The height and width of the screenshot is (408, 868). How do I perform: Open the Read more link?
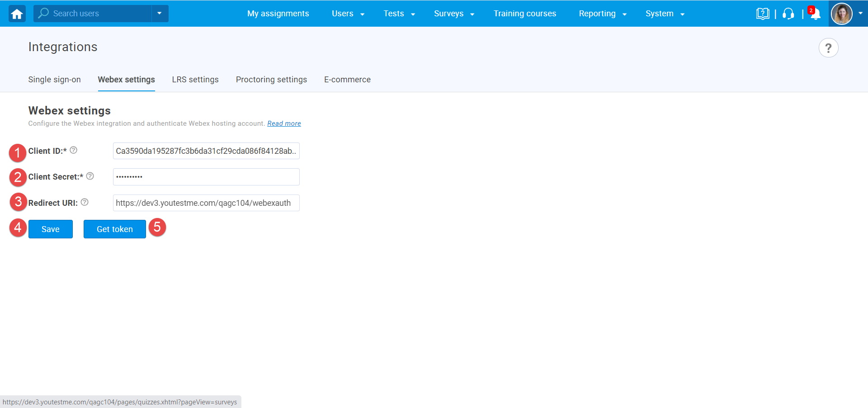click(284, 123)
